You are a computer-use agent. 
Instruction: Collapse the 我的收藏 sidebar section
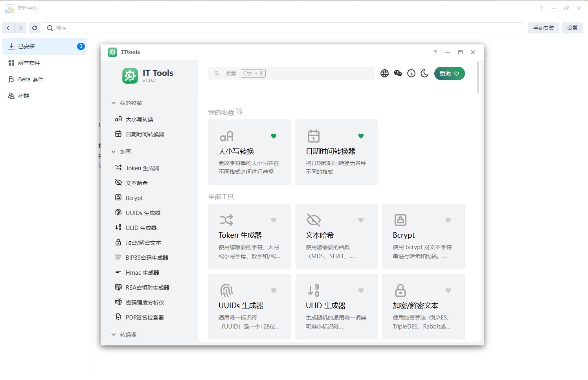pyautogui.click(x=114, y=103)
